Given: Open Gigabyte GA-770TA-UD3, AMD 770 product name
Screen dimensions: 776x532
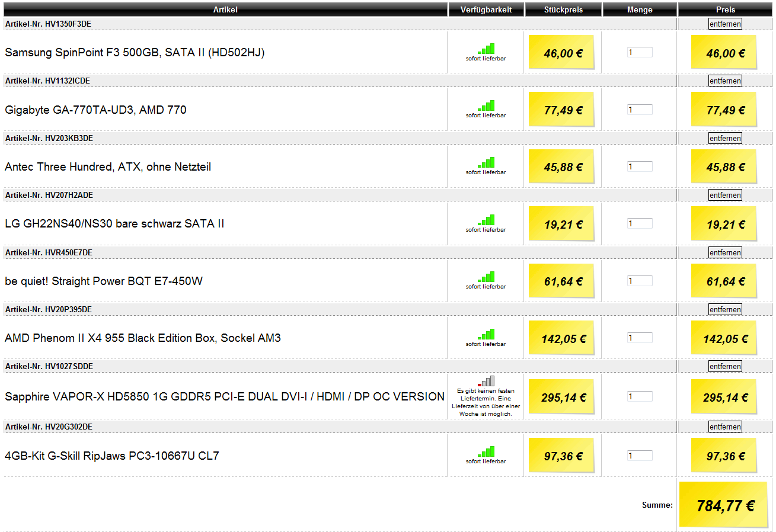Looking at the screenshot, I should (x=95, y=110).
